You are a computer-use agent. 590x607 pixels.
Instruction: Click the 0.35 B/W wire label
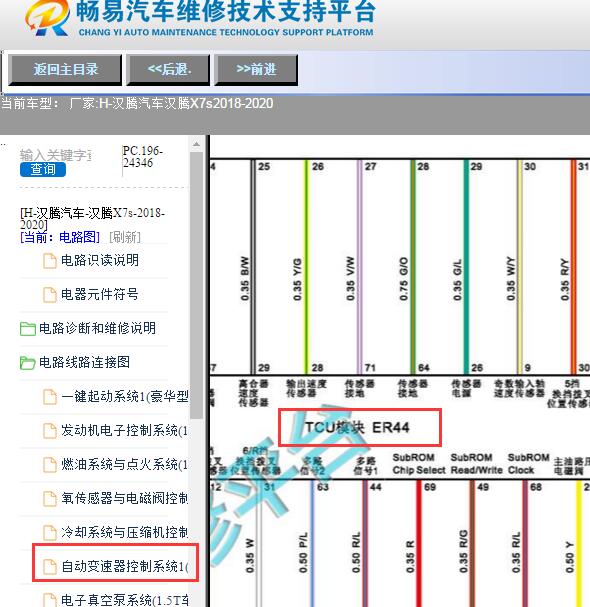tap(245, 279)
